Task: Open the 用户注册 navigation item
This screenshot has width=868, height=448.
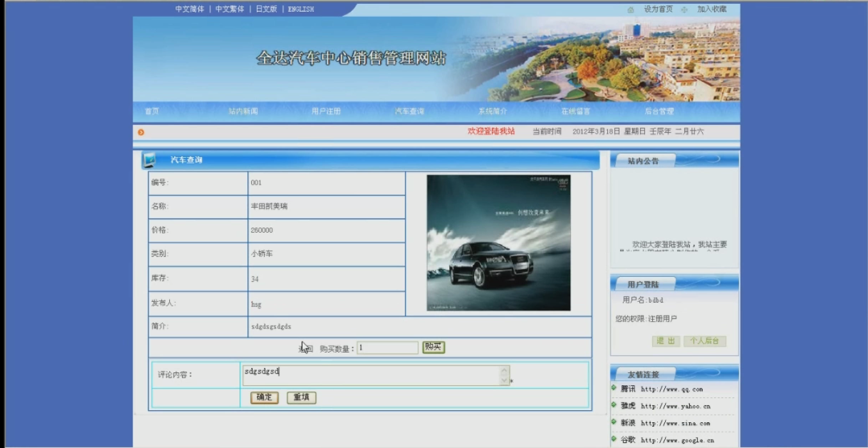Action: [326, 112]
